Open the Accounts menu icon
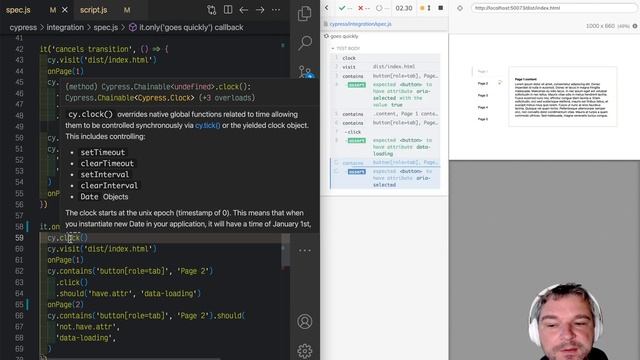The height and width of the screenshot is (360, 640). (304, 322)
